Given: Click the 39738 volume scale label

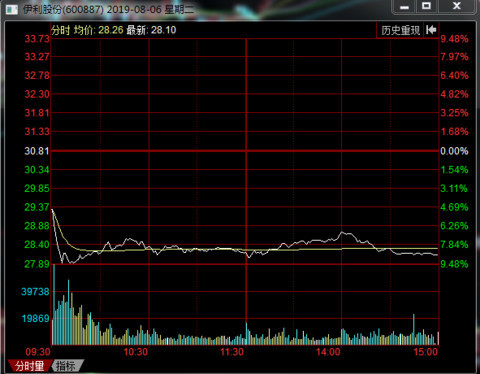Looking at the screenshot, I should (35, 292).
